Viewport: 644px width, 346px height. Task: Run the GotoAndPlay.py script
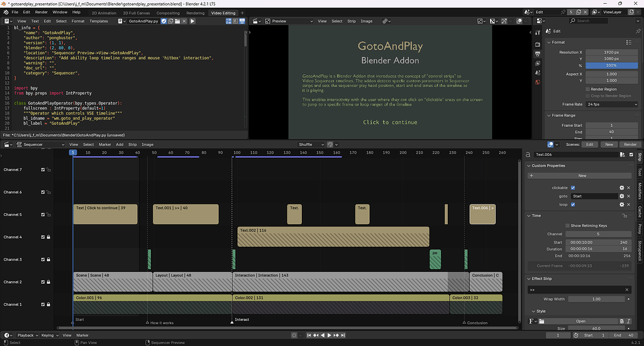[x=192, y=21]
